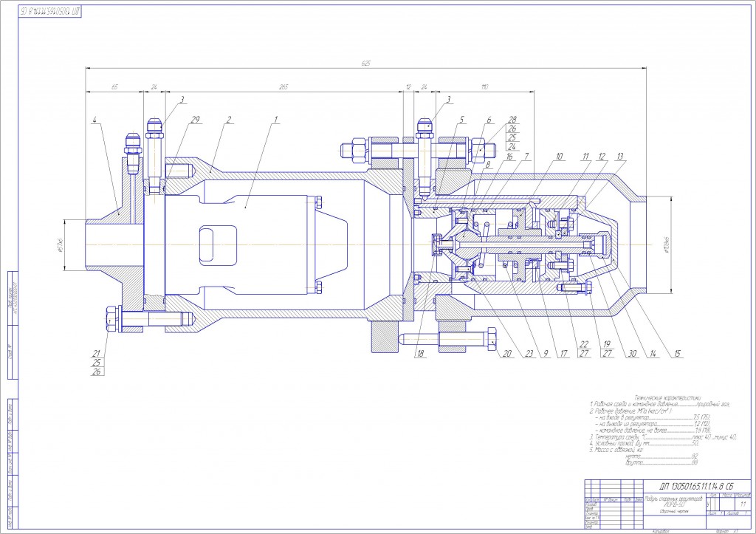
Task: Click the dimension value 265
Action: coord(283,87)
